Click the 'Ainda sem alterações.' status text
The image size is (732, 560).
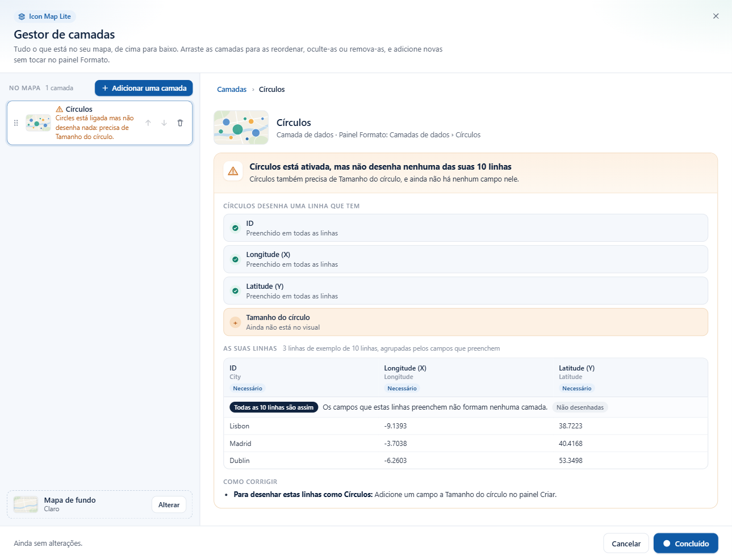[x=48, y=544]
